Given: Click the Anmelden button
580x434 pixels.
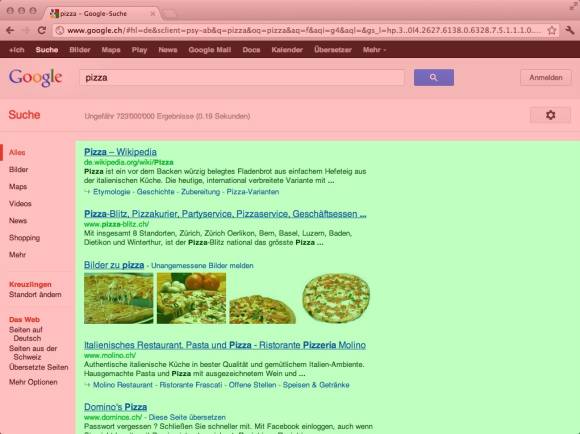Looking at the screenshot, I should coord(546,77).
